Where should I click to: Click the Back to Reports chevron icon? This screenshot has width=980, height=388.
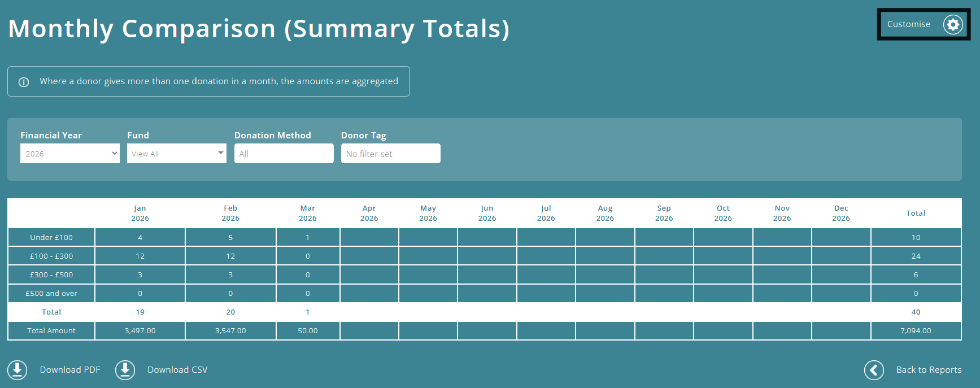874,370
